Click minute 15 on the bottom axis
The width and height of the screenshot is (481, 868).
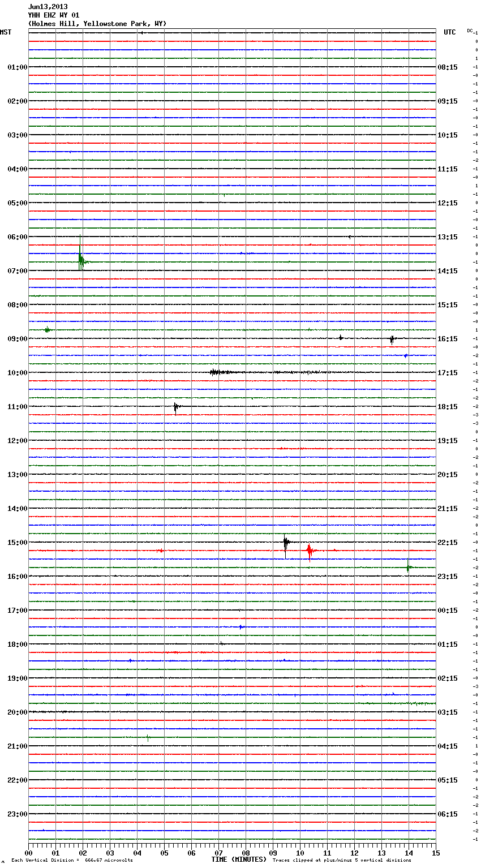[436, 853]
